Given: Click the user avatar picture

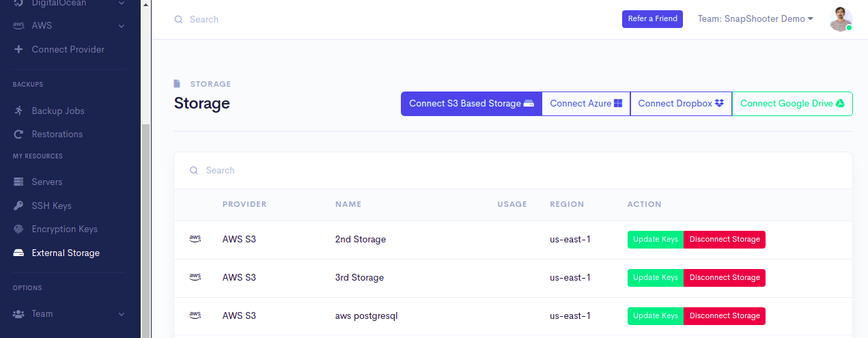Looking at the screenshot, I should point(841,19).
